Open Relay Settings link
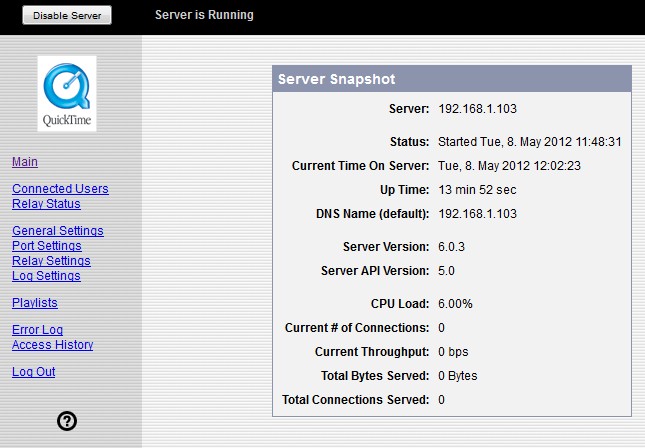This screenshot has height=448, width=645. tap(51, 260)
